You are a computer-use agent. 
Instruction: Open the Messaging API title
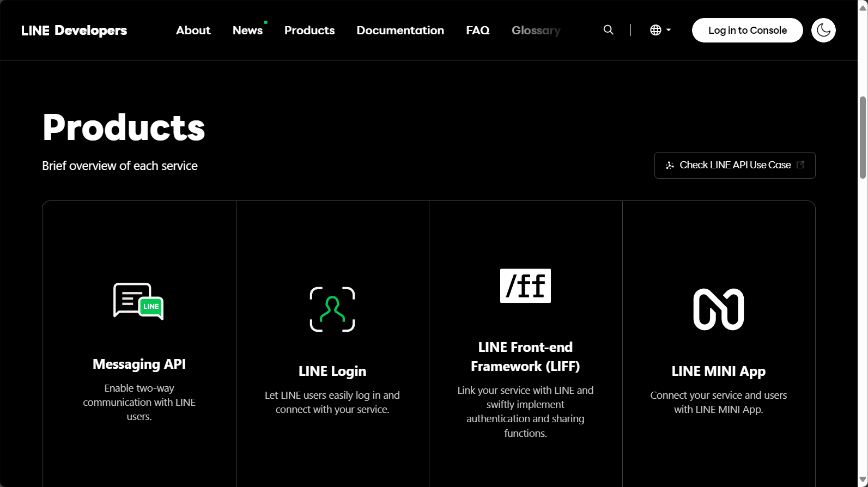pos(139,364)
